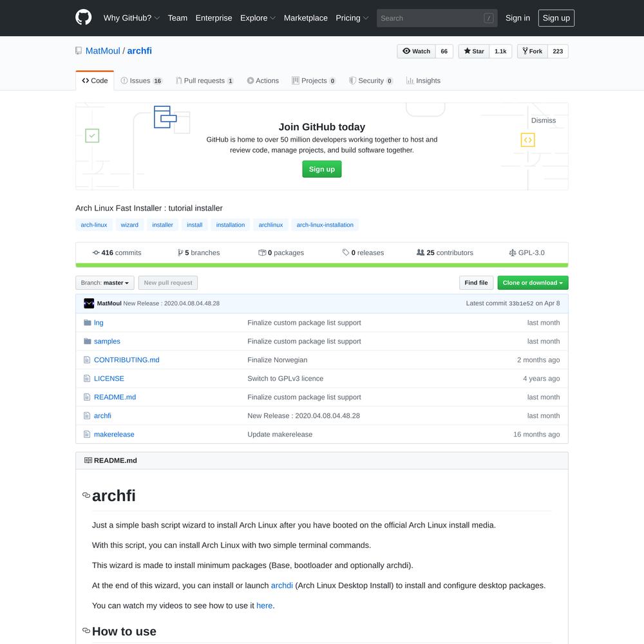Click Sign in in the header
Screen dimensions: 644x644
518,18
